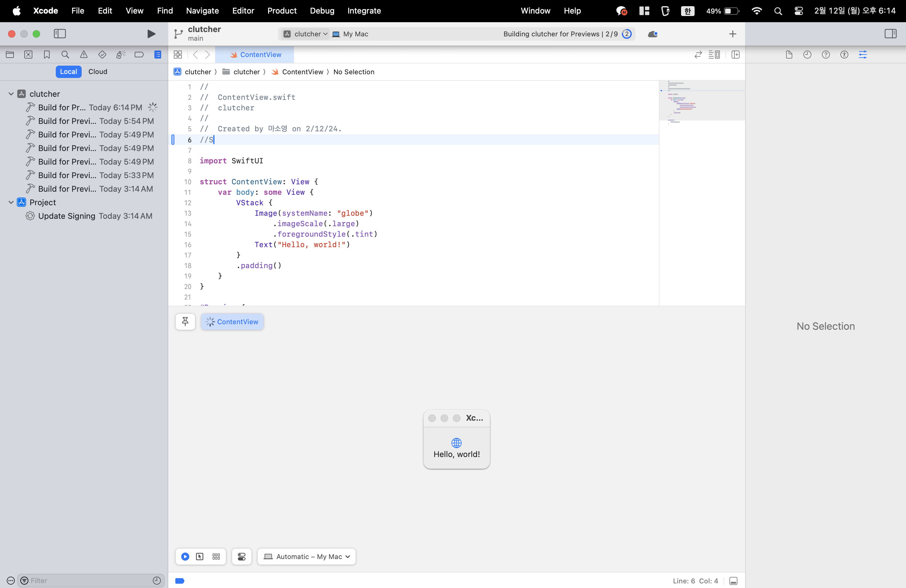The width and height of the screenshot is (906, 588).
Task: Open navigator options ellipsis button
Action: click(x=11, y=580)
